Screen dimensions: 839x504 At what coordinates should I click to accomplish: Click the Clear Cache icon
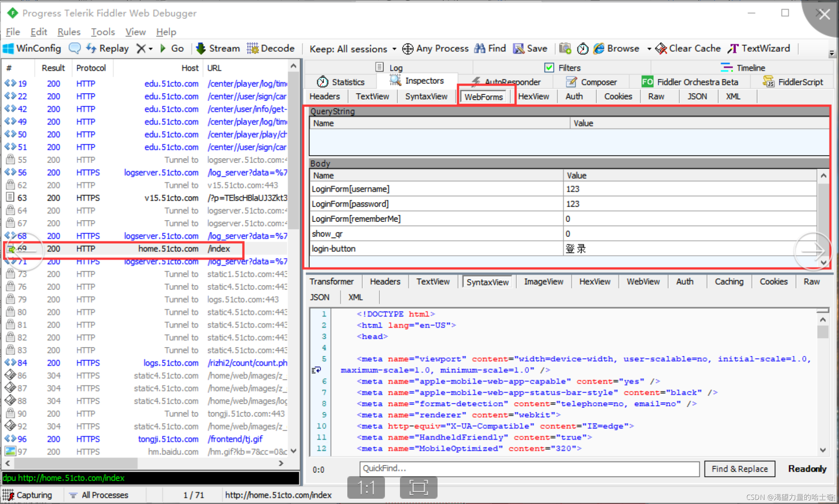pyautogui.click(x=660, y=48)
